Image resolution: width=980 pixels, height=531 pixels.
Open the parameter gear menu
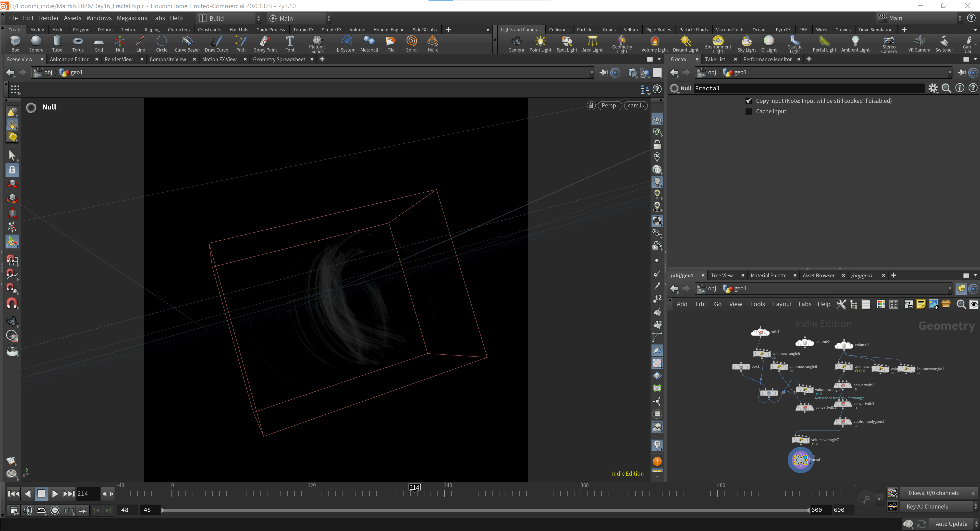tap(933, 88)
